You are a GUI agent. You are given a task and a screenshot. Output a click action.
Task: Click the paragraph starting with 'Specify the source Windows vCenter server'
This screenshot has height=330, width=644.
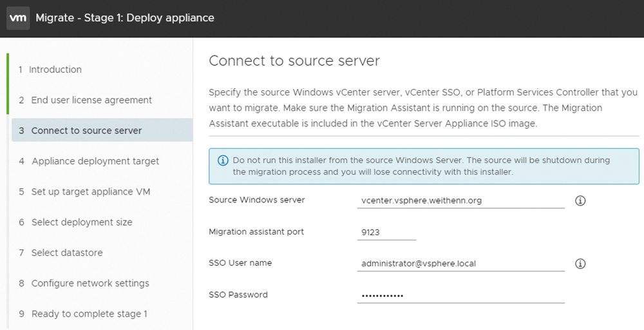(423, 108)
